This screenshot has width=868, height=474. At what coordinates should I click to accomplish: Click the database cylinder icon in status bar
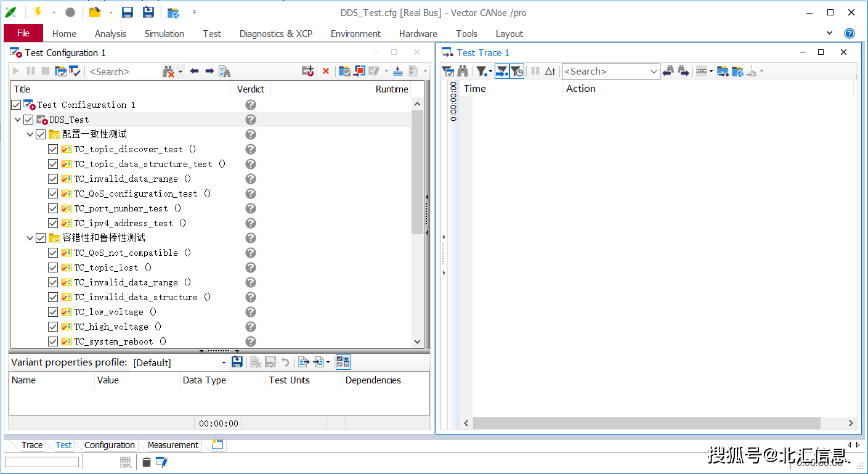pyautogui.click(x=147, y=462)
